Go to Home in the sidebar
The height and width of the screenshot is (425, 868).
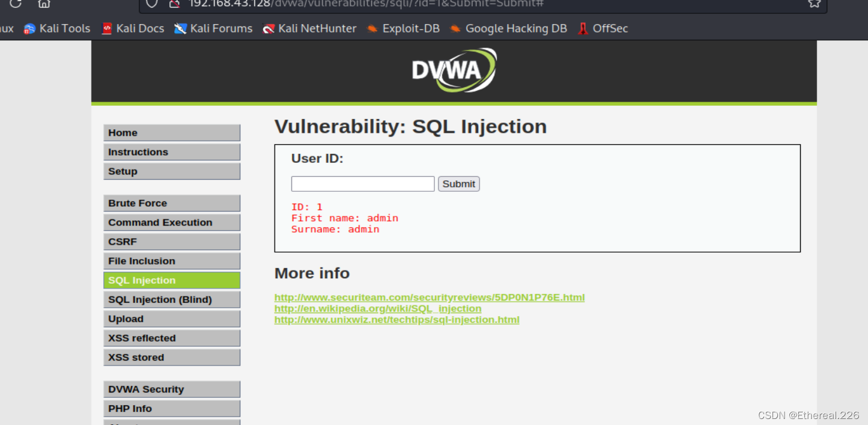[x=172, y=133]
